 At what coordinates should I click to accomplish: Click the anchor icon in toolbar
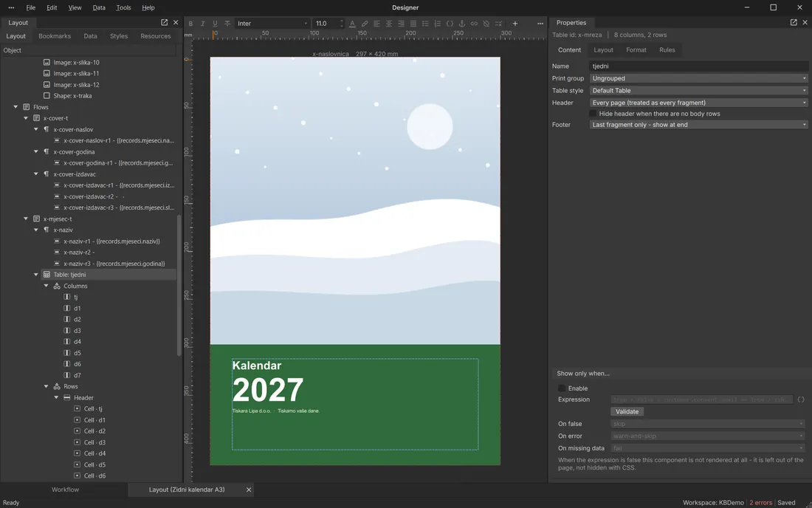(x=462, y=24)
